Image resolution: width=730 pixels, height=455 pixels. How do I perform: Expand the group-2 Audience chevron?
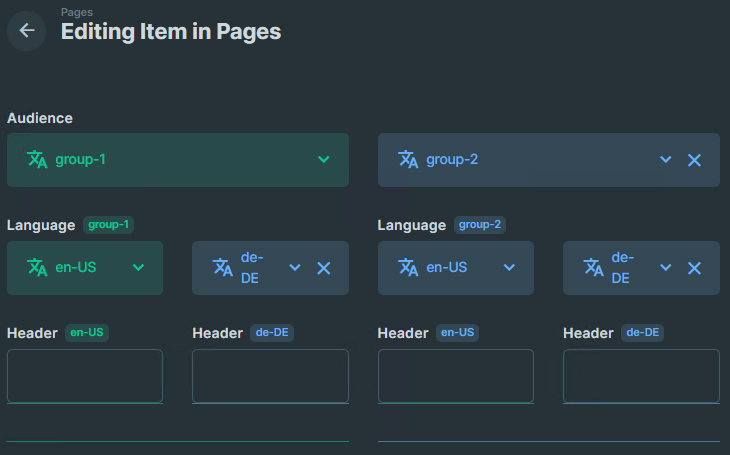666,160
